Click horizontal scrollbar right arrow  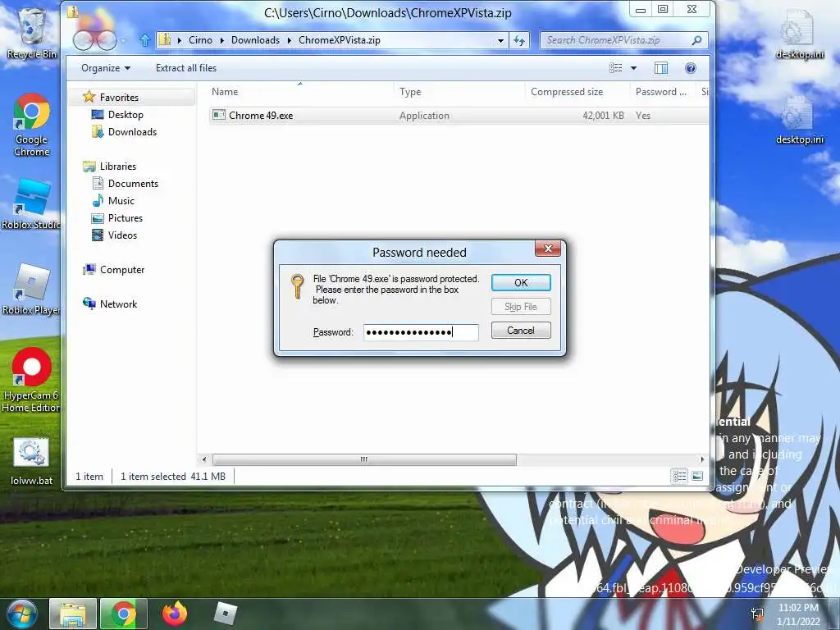coord(702,459)
